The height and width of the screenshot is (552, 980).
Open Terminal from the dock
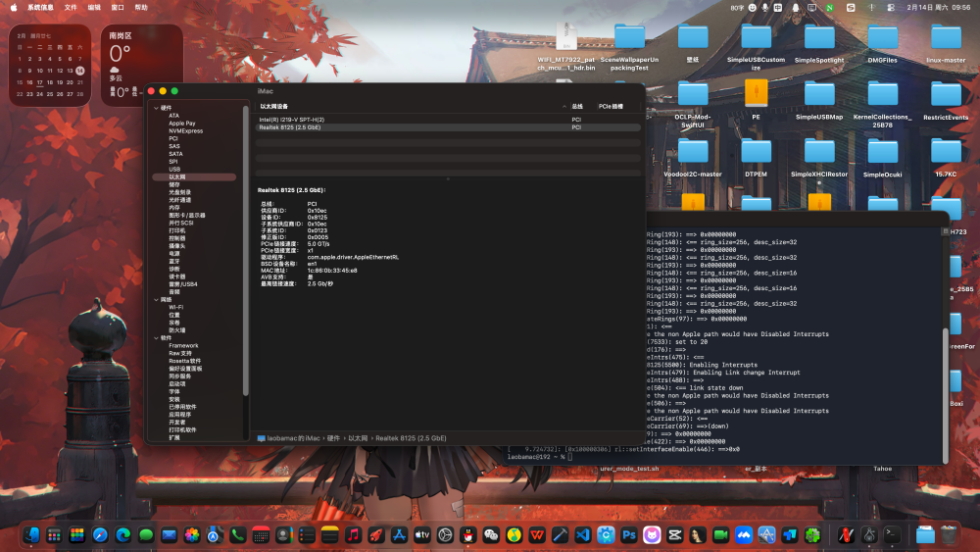pyautogui.click(x=892, y=535)
